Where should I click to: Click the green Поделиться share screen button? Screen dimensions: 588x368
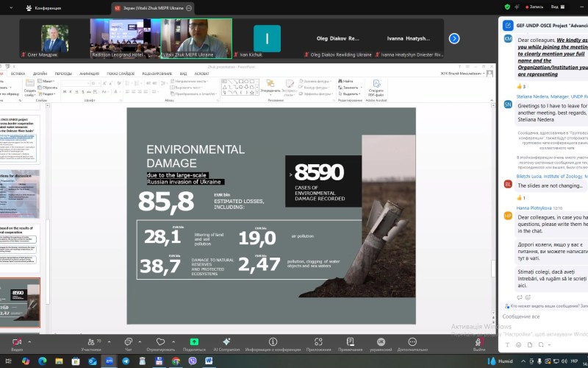(x=194, y=344)
